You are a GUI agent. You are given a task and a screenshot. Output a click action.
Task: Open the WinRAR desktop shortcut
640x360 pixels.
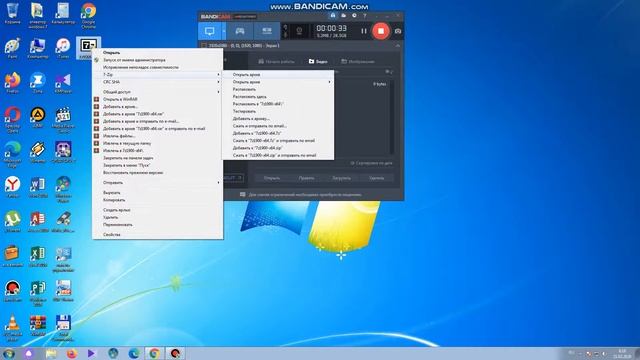[x=38, y=326]
